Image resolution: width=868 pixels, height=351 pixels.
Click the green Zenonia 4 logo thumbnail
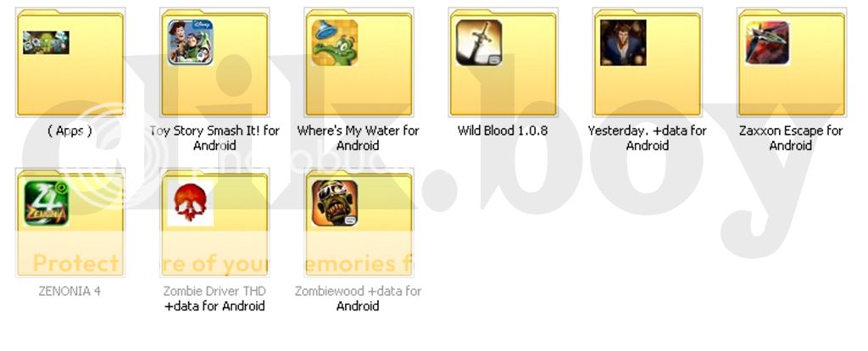[x=46, y=203]
